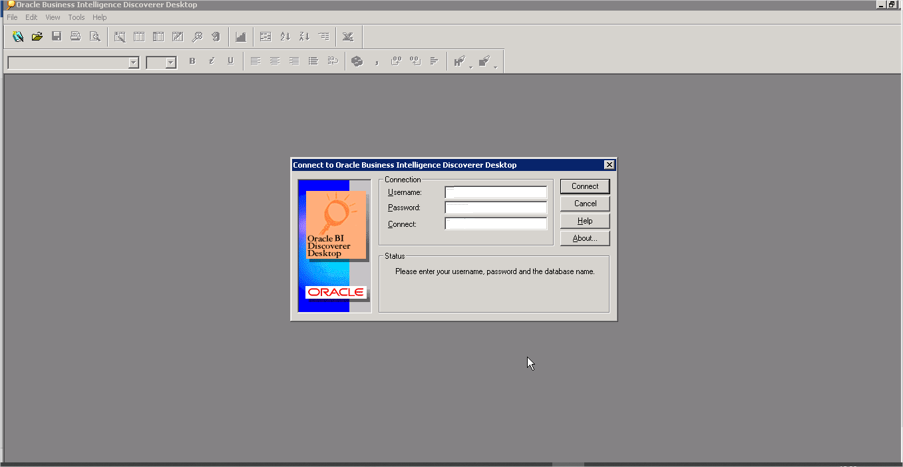Screen dimensions: 903x467
Task: Toggle bold formatting
Action: (192, 61)
